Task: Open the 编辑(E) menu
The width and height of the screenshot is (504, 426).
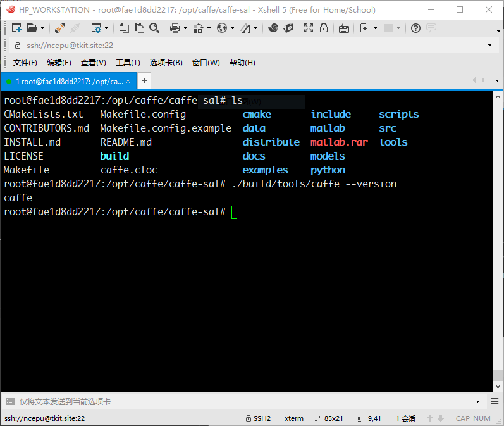Action: (59, 63)
